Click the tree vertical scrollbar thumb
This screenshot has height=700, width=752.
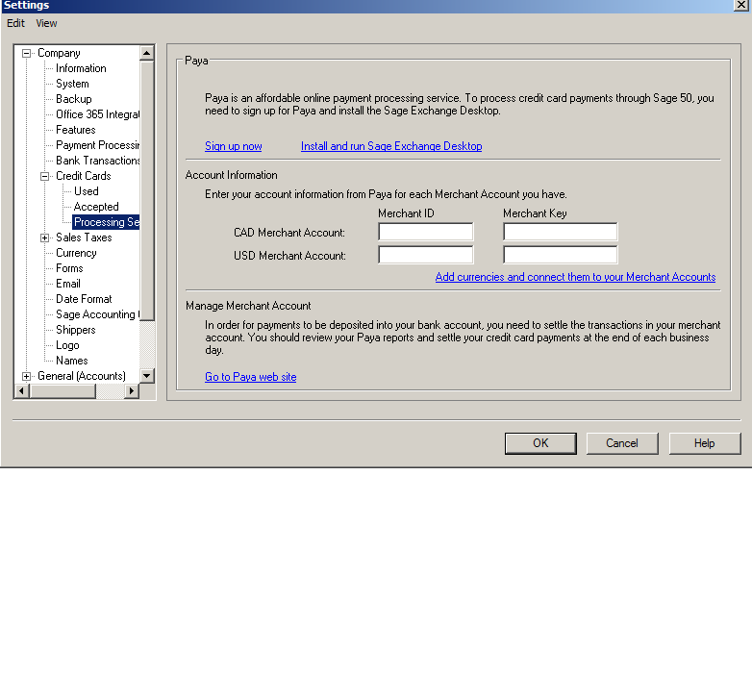[147, 190]
